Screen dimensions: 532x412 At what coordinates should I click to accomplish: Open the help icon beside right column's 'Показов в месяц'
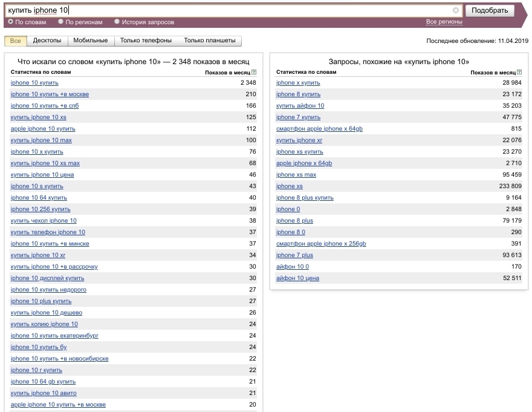point(519,73)
